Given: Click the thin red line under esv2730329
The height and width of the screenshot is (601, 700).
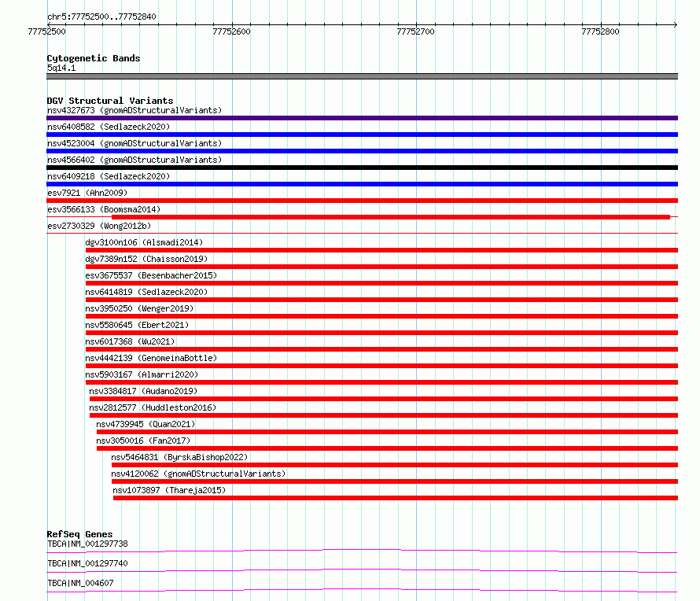Looking at the screenshot, I should [362, 233].
